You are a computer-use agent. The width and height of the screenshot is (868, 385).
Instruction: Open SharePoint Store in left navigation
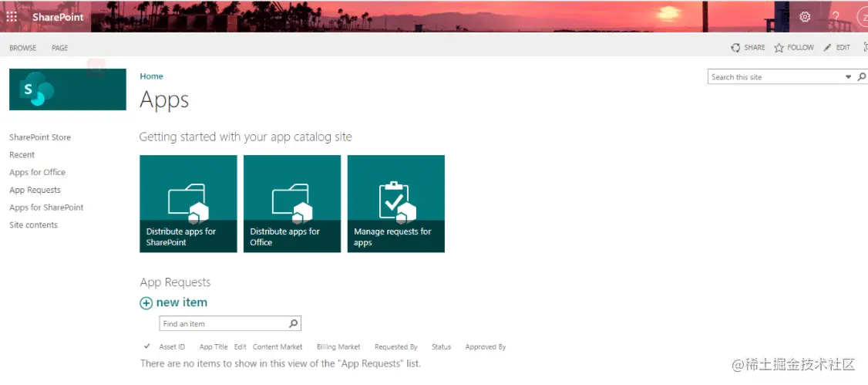point(40,137)
